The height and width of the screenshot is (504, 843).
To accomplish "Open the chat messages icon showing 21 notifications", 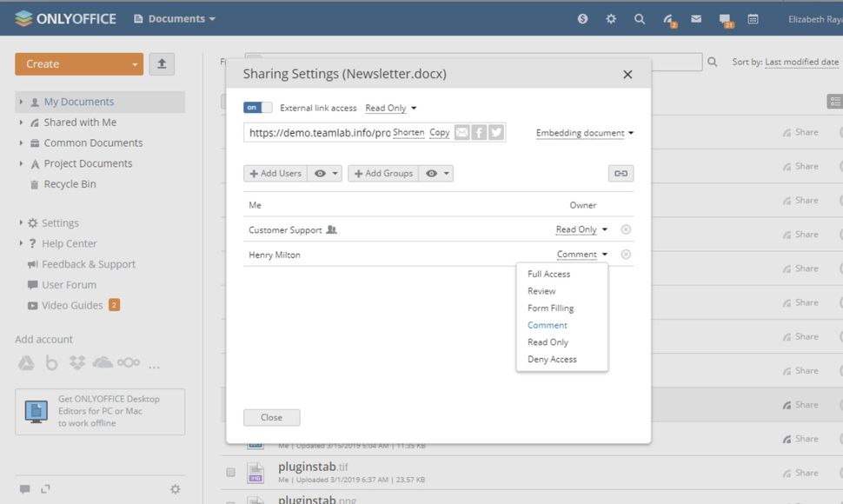I will [x=724, y=17].
